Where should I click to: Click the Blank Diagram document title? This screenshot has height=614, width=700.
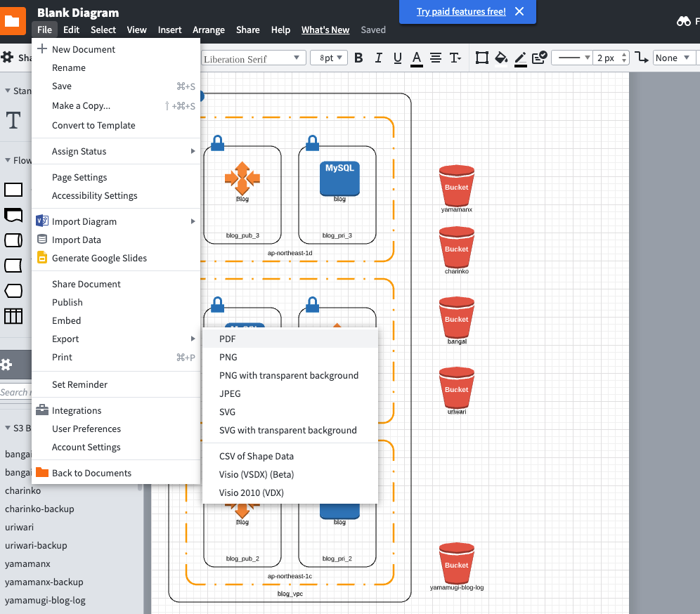[x=78, y=13]
